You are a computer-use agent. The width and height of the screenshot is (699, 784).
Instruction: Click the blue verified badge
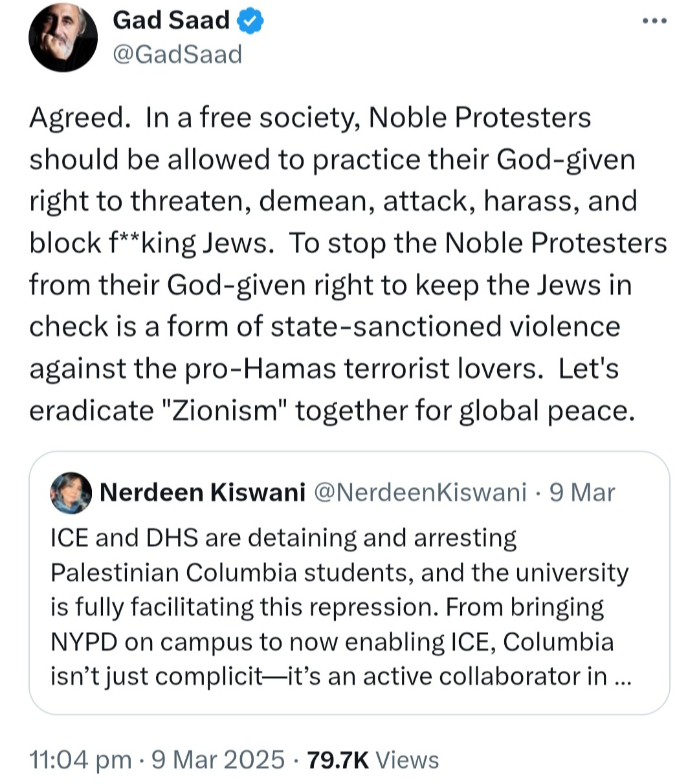250,21
